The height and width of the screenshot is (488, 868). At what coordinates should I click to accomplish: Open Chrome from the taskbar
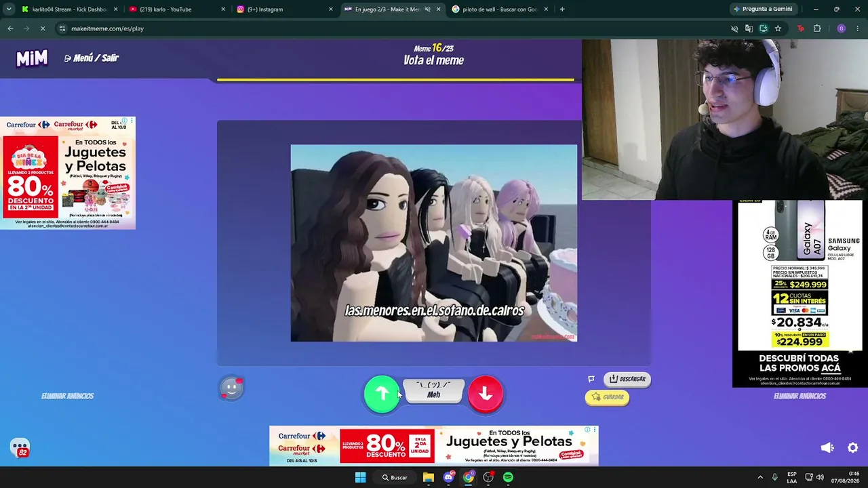[x=469, y=477]
